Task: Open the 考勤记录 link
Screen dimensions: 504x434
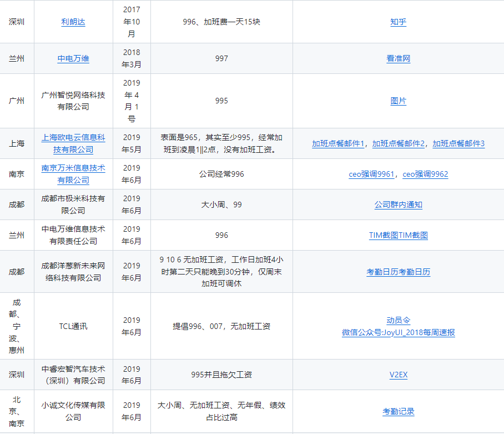Action: click(x=398, y=411)
